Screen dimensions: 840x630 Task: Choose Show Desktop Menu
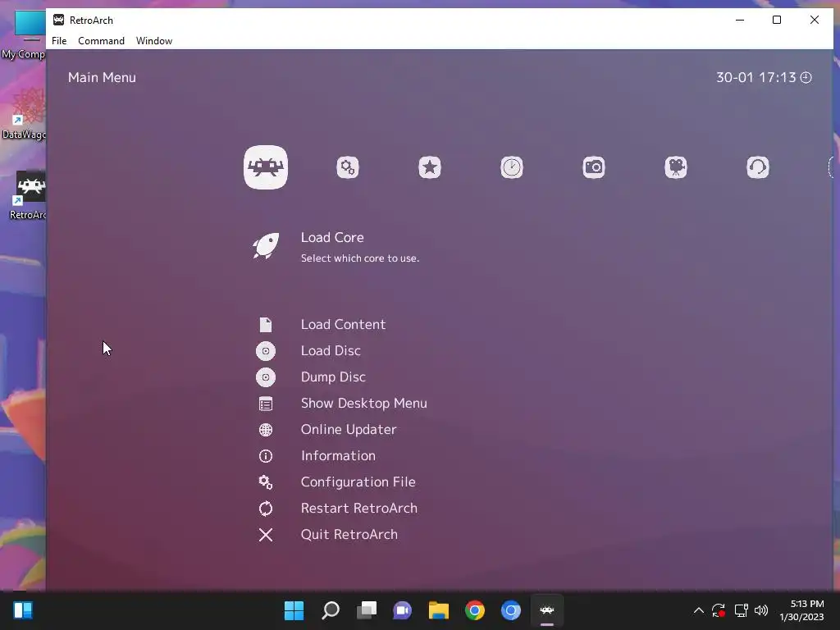tap(363, 404)
